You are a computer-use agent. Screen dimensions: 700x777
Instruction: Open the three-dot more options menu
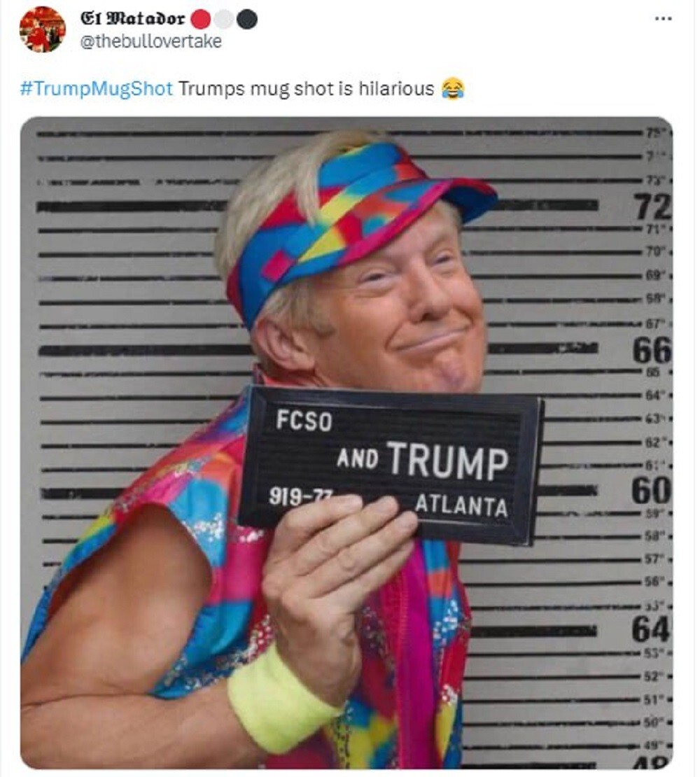(663, 19)
